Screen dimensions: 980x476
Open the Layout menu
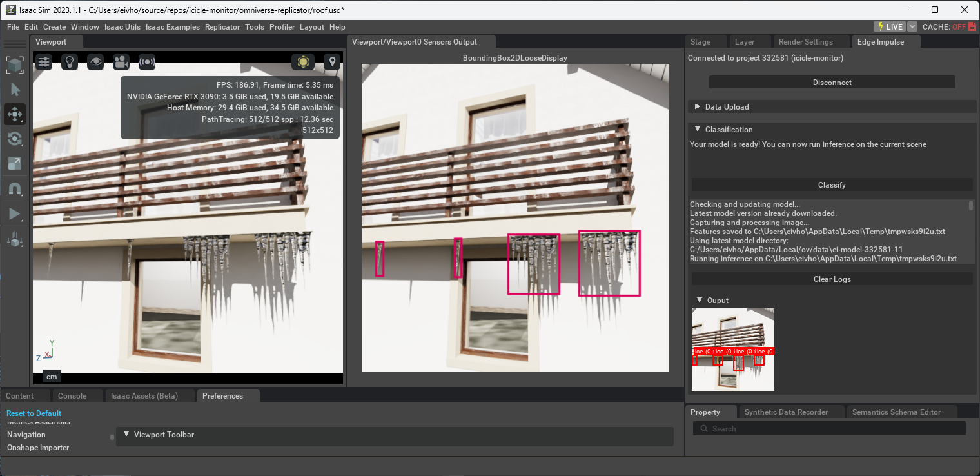312,27
